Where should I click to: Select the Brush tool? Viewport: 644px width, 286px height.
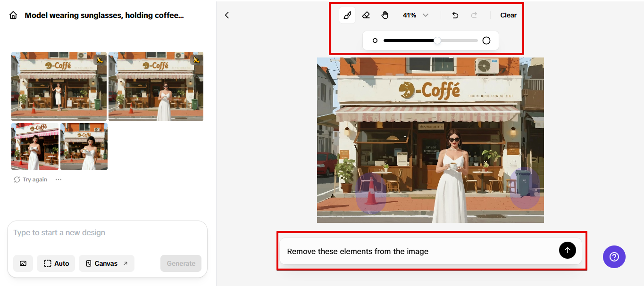[x=347, y=15]
